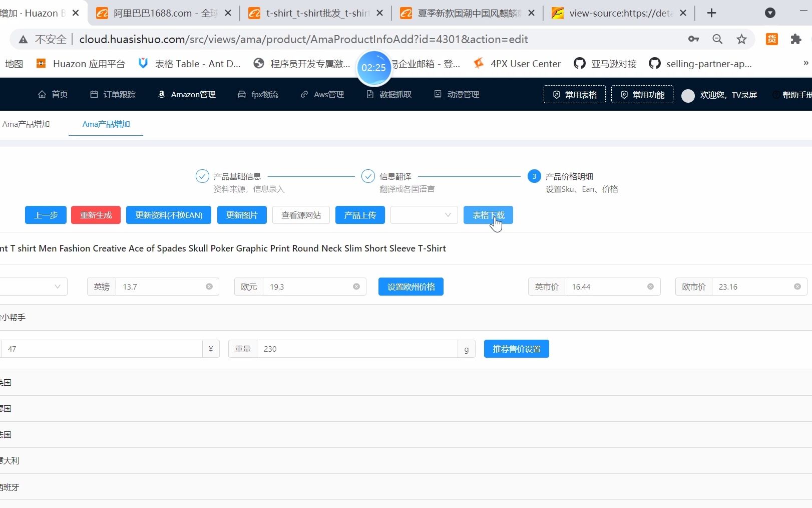
Task: Click 更新资料(不换EAN) button
Action: pos(169,215)
